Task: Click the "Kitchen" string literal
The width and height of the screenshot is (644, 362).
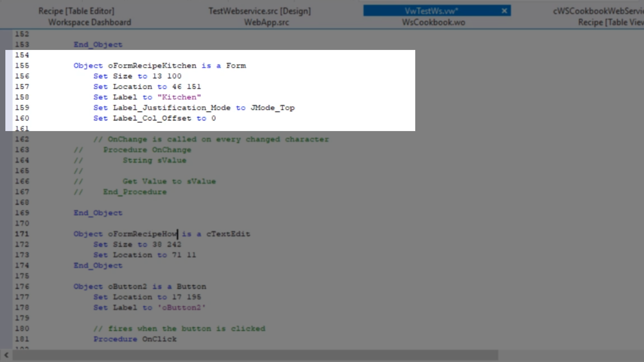Action: [179, 97]
